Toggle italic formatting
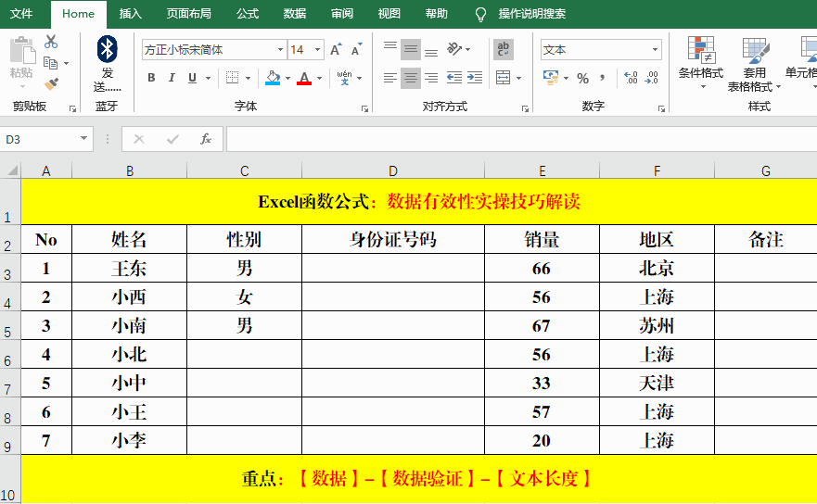This screenshot has height=504, width=817. coord(172,78)
